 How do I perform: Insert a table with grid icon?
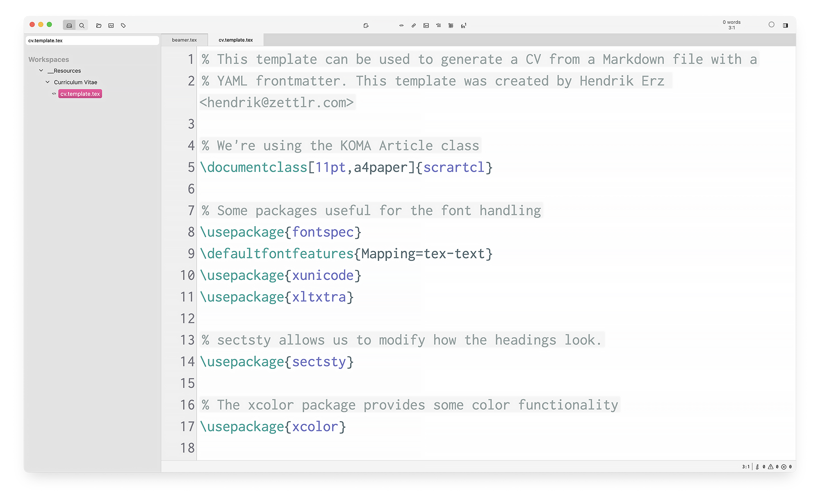click(x=451, y=25)
